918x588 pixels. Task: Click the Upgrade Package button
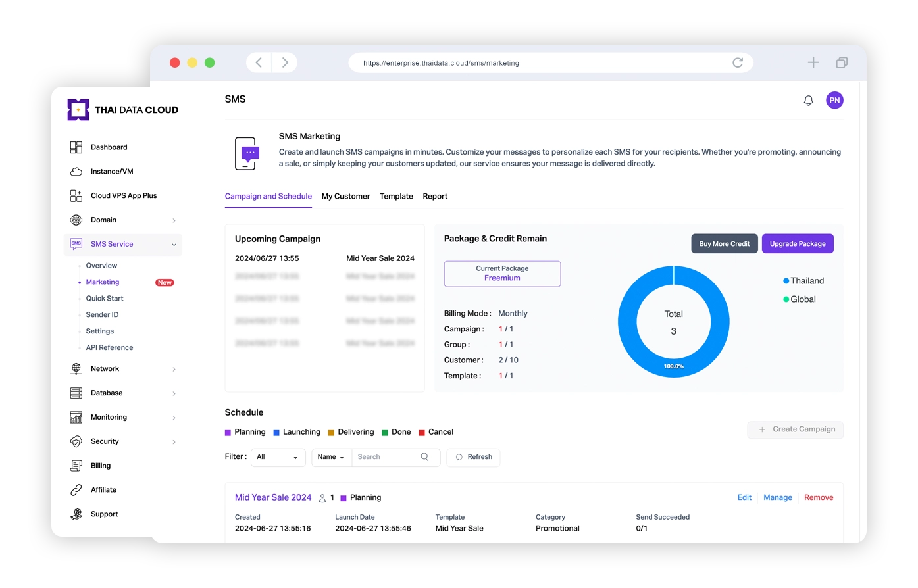(798, 244)
